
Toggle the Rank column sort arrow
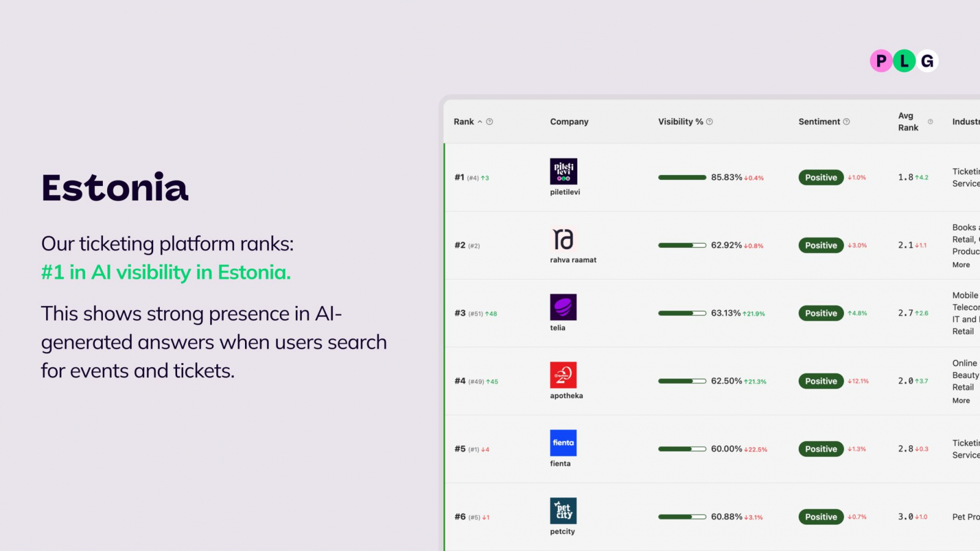(480, 122)
